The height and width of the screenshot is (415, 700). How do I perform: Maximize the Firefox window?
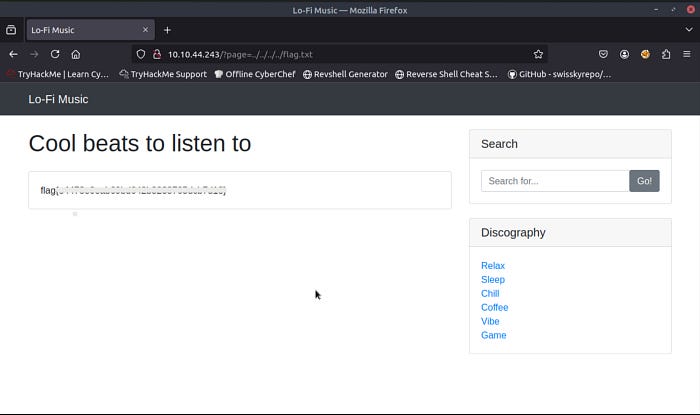[673, 9]
